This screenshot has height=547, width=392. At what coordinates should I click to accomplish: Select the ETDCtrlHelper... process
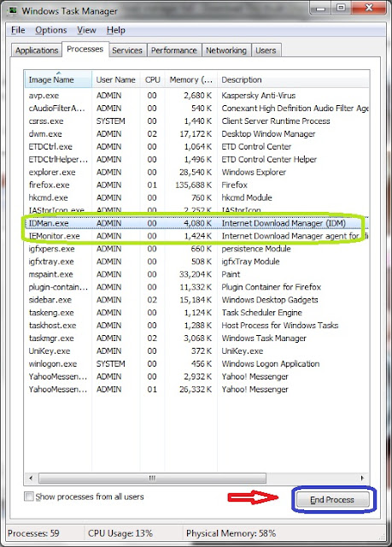[x=197, y=160]
